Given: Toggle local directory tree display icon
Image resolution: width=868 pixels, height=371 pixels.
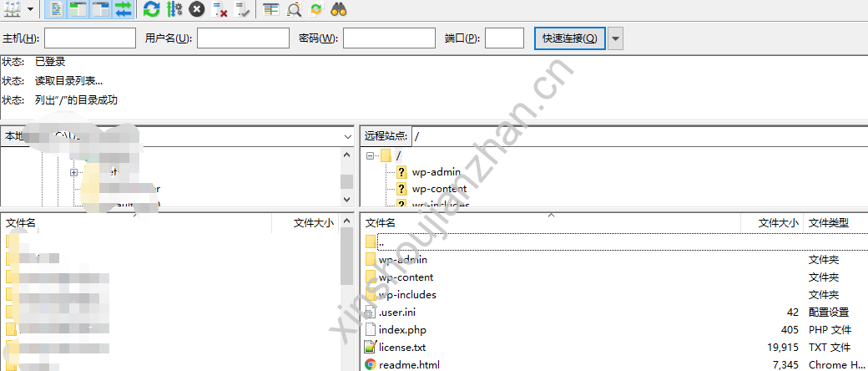Looking at the screenshot, I should coord(78,9).
